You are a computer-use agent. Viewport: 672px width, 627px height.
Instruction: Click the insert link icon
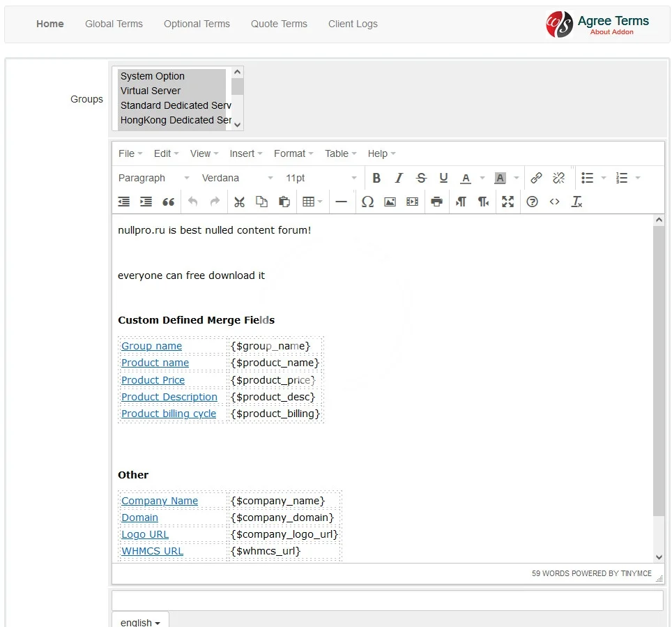(x=536, y=178)
